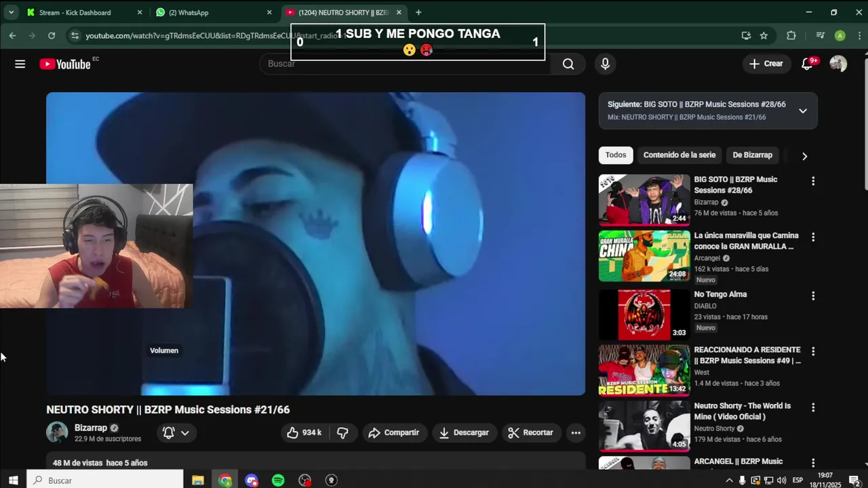Image resolution: width=868 pixels, height=488 pixels.
Task: Open the YouTube hamburger guide menu
Action: tap(20, 64)
